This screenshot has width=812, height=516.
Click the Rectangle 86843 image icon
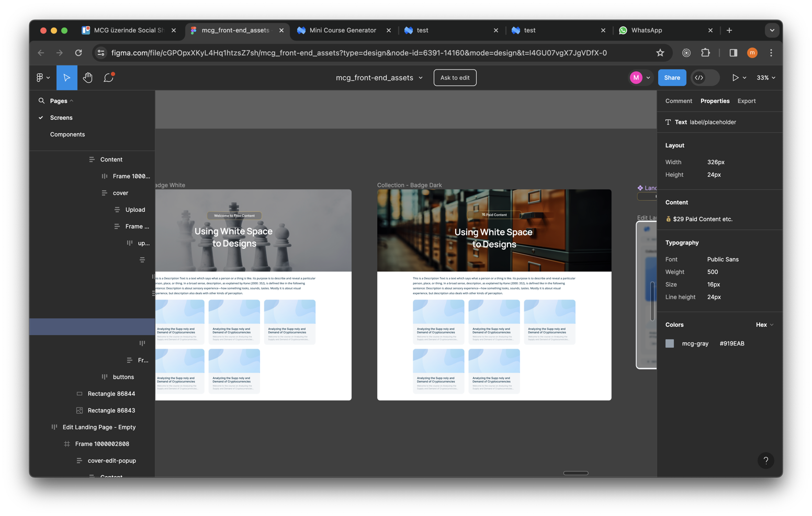click(x=80, y=410)
